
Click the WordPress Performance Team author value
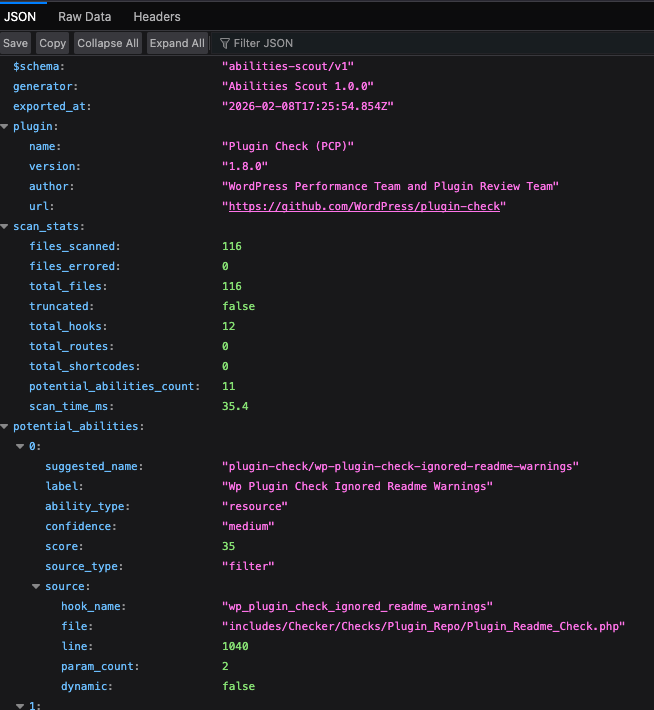point(390,186)
